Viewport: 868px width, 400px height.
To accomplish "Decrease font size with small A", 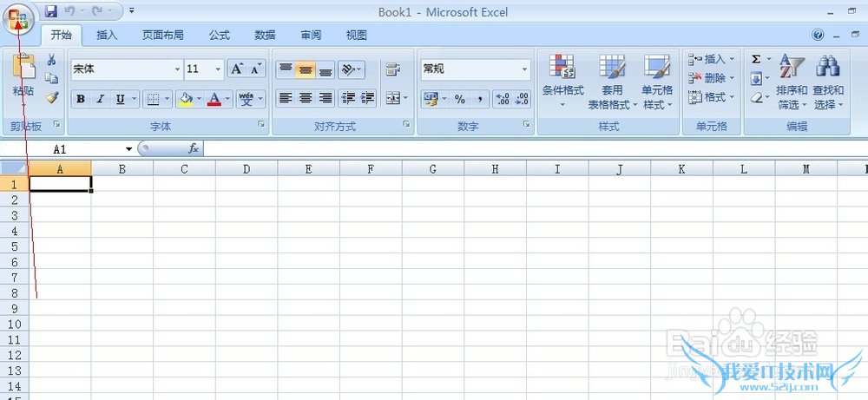I will click(255, 69).
